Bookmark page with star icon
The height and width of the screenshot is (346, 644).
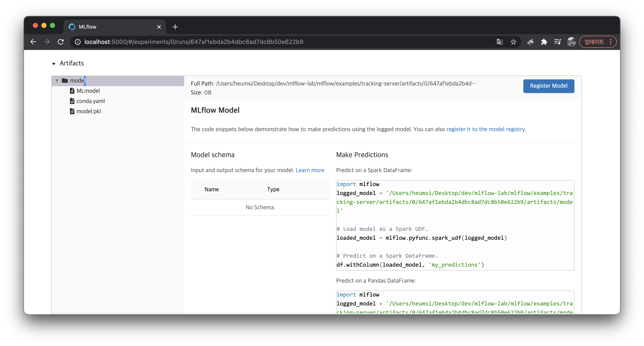coord(513,42)
